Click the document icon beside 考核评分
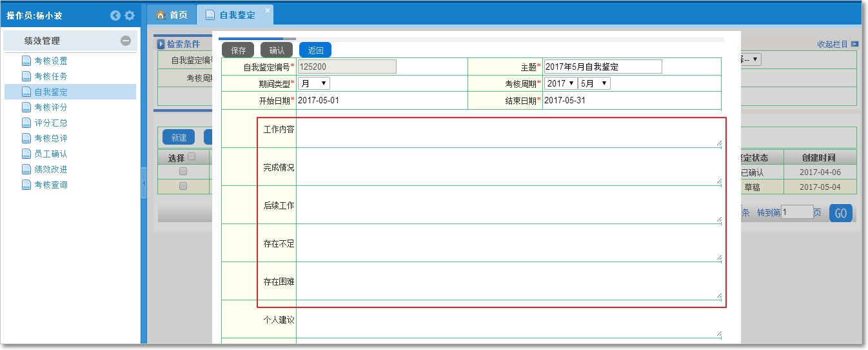 26,108
